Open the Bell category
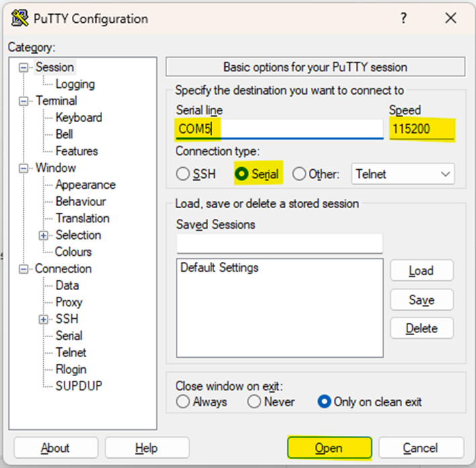476x468 pixels. [x=64, y=134]
